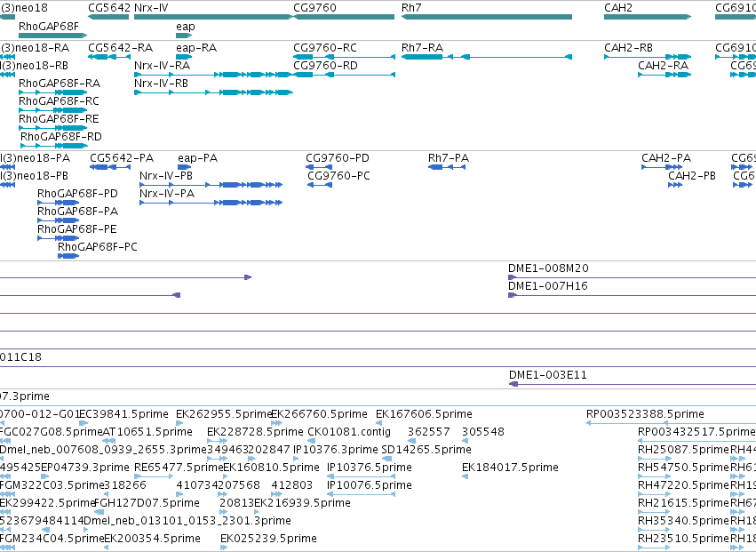Image resolution: width=756 pixels, height=552 pixels.
Task: Open the Rh7 gene feature
Action: pos(487,17)
